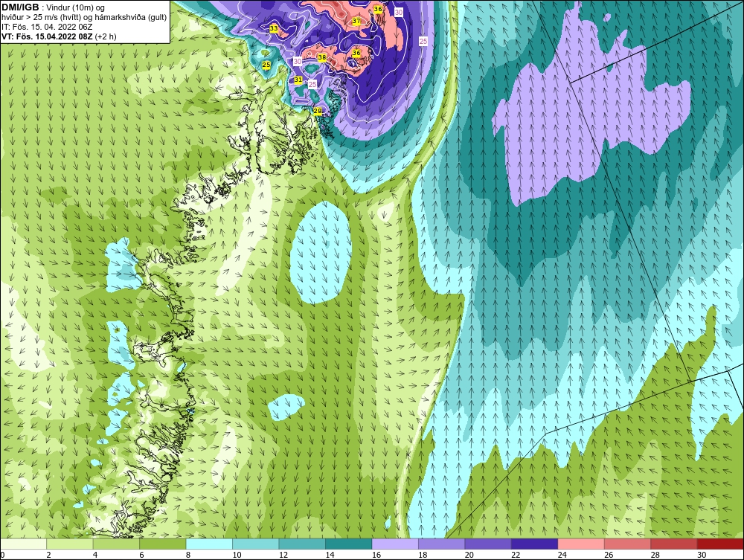Pick the red swatch between 28 and 30
The height and width of the screenshot is (560, 744).
pos(674,544)
